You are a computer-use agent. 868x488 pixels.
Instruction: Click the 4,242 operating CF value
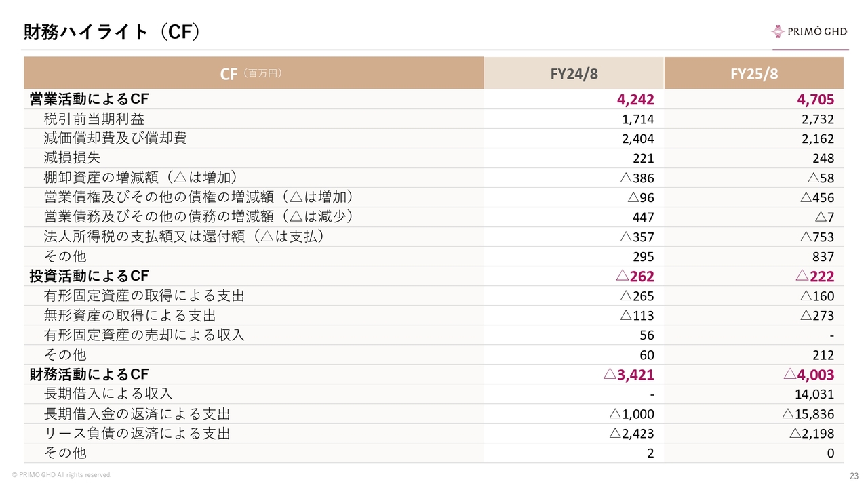(x=635, y=100)
